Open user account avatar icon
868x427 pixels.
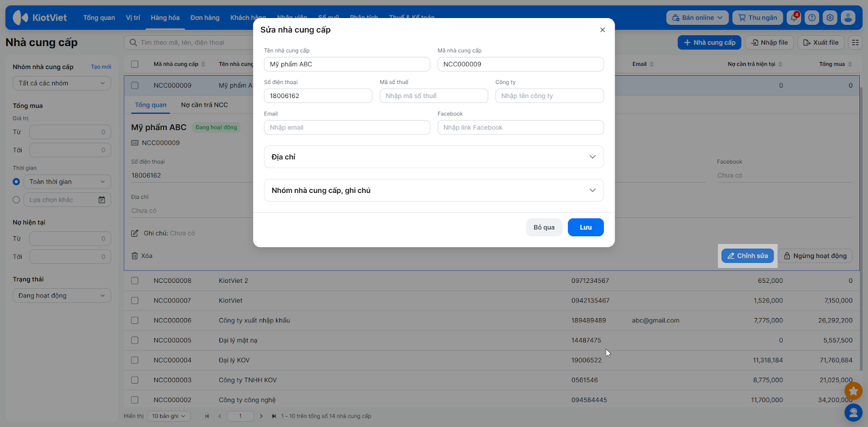[848, 17]
